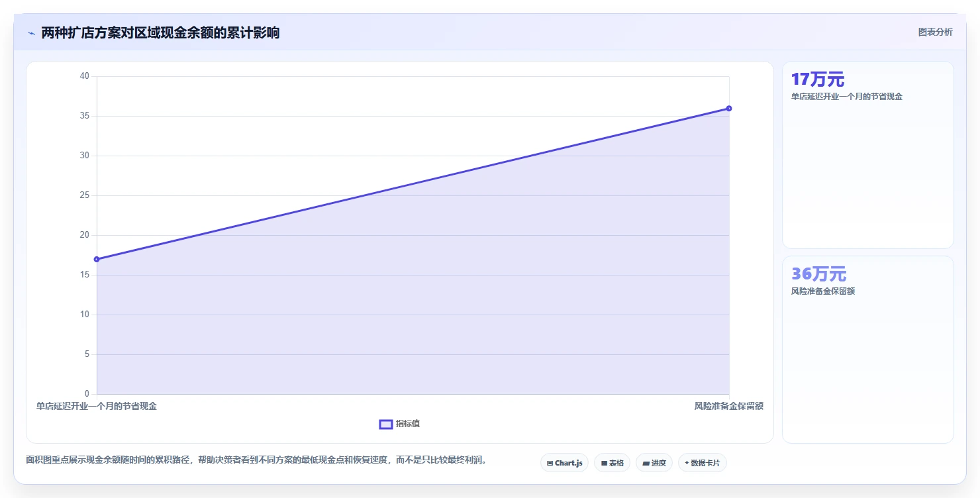Click the data point at value 17
The image size is (980, 498).
coord(97,259)
